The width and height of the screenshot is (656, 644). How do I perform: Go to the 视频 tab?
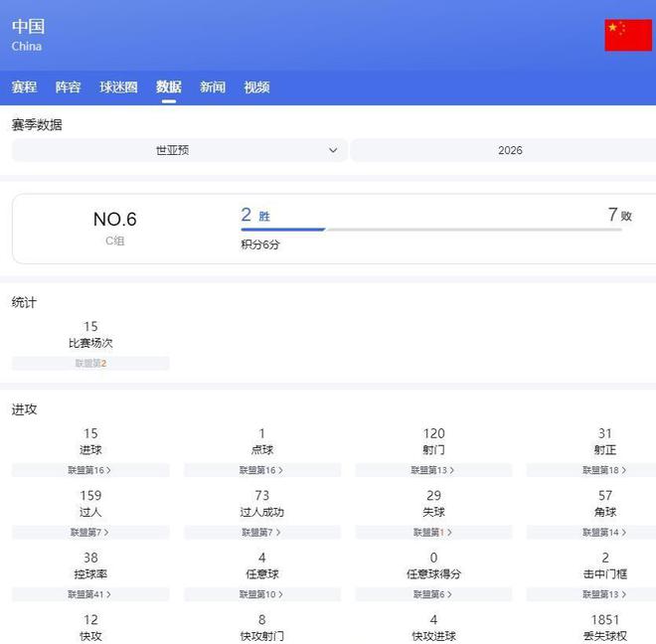click(x=256, y=87)
